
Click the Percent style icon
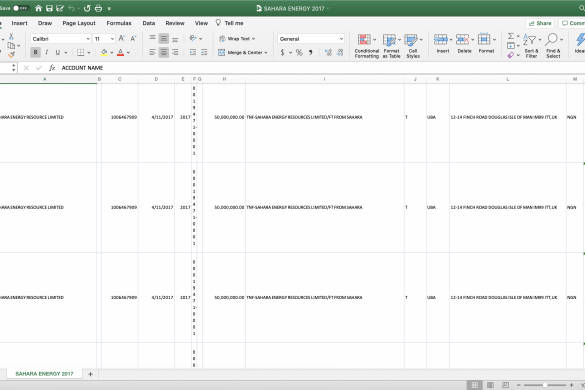[x=299, y=53]
